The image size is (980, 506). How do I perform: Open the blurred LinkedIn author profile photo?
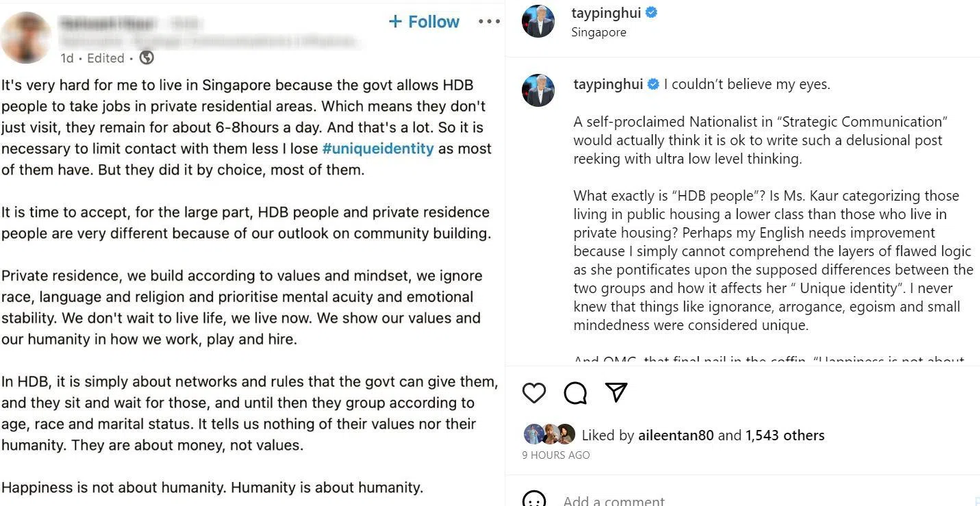click(26, 38)
